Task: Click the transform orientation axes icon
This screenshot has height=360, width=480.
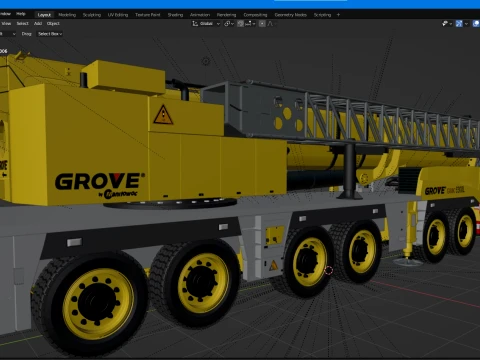Action: pos(195,24)
